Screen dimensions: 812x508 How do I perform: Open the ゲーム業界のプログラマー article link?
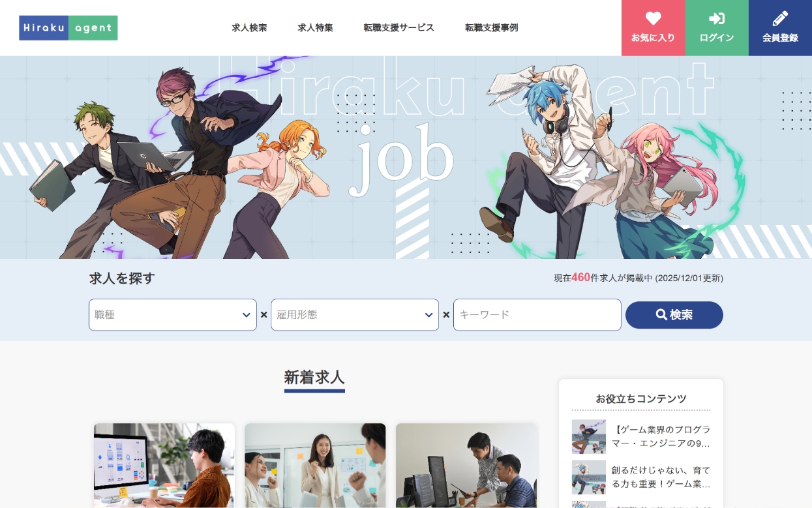(660, 436)
